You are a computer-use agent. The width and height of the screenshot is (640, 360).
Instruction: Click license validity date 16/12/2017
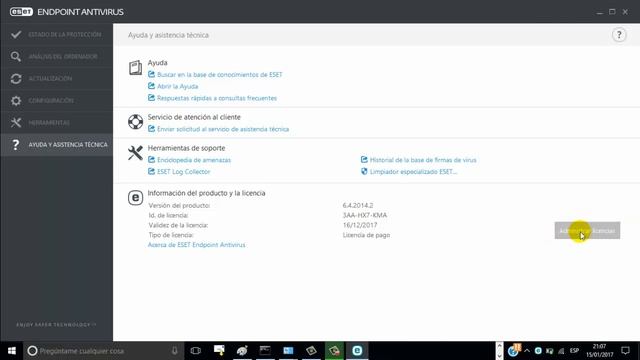pyautogui.click(x=360, y=225)
